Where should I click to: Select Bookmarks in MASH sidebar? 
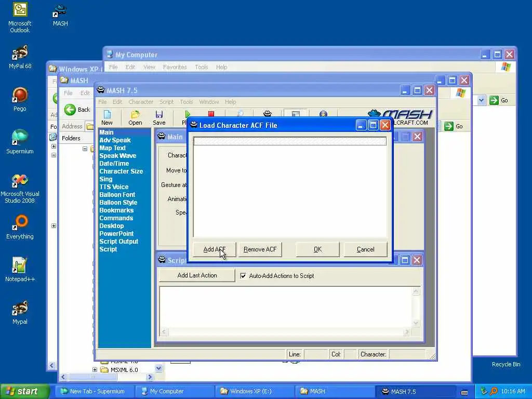(x=116, y=210)
